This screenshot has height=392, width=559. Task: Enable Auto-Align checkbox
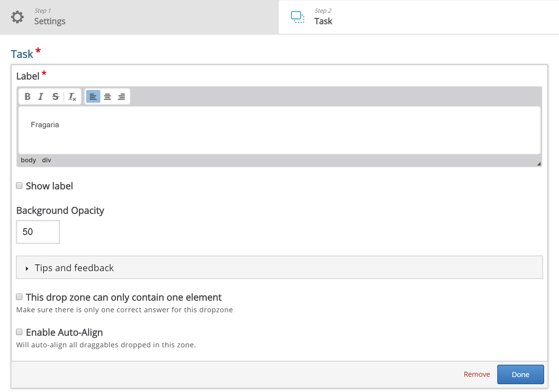click(x=20, y=332)
